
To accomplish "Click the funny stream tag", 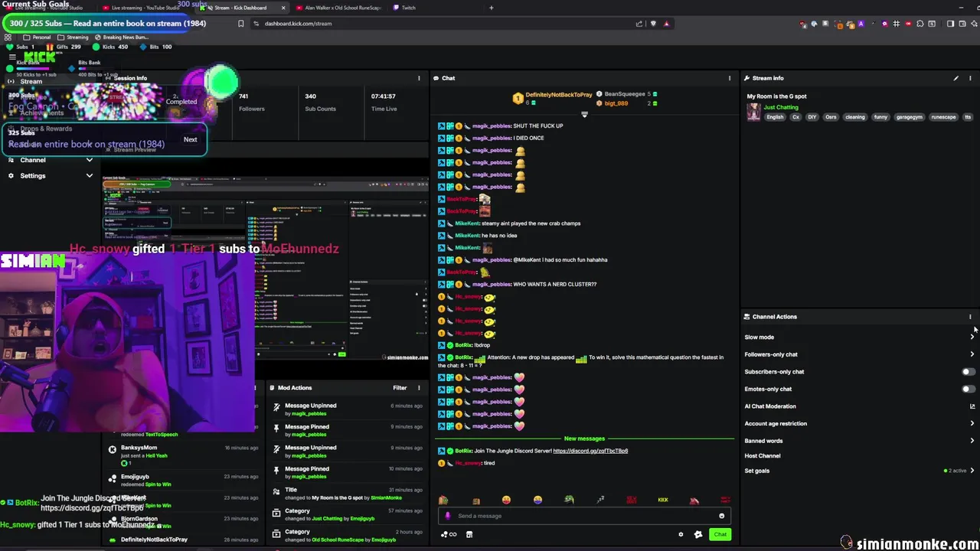I will 880,117.
